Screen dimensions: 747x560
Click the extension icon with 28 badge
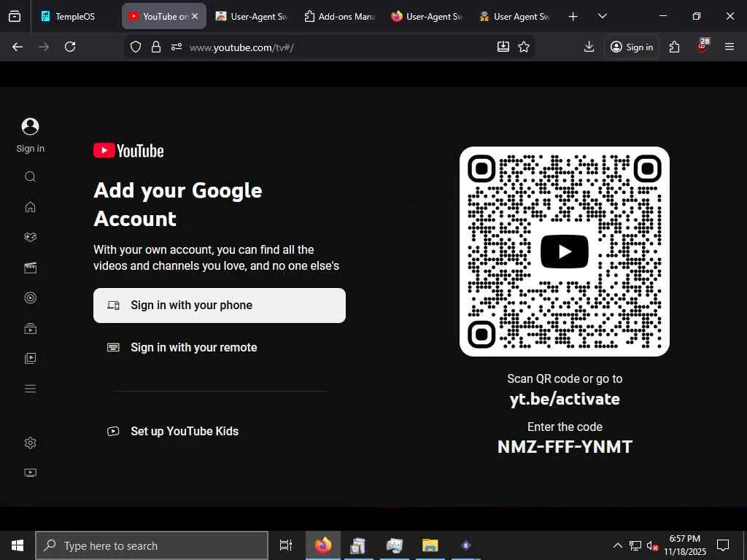click(703, 46)
